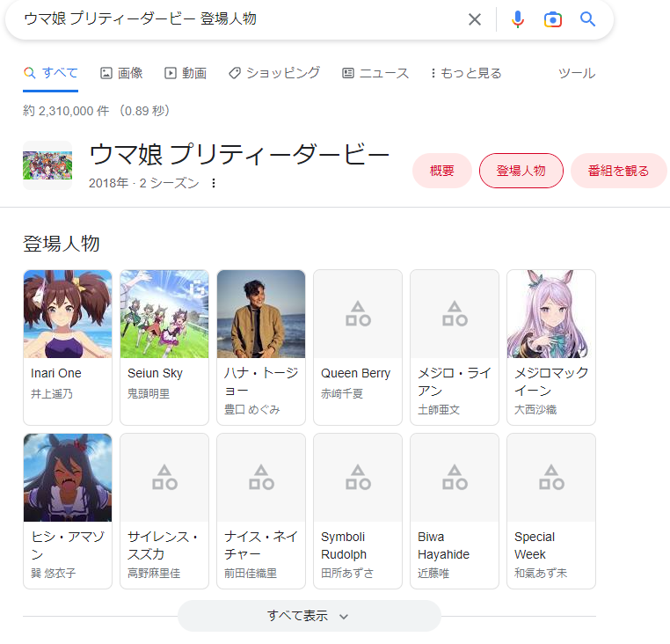Image resolution: width=670 pixels, height=644 pixels.
Task: Click the サイレンス・スズカ placeholder image
Action: [164, 478]
